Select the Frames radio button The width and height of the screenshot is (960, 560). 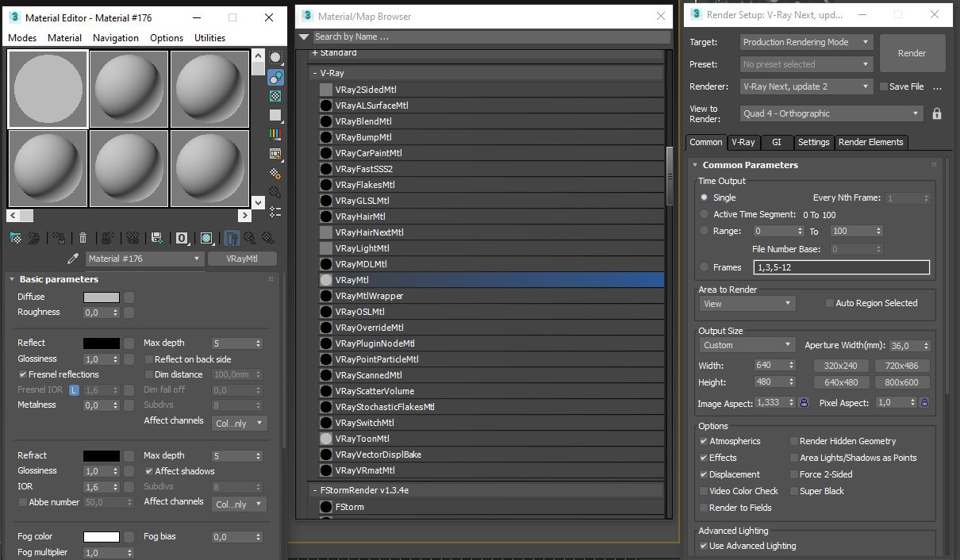pos(705,267)
